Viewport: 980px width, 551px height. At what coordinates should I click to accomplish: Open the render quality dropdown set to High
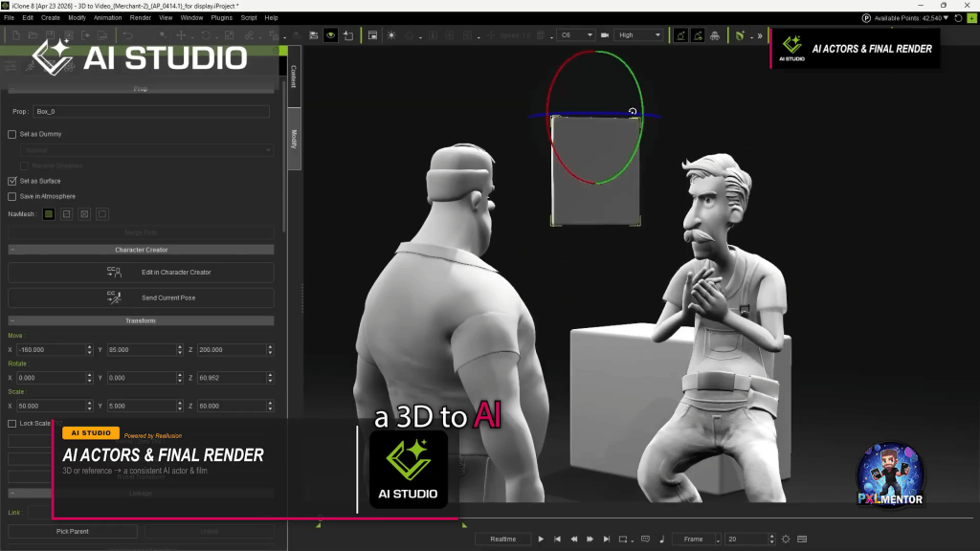(638, 35)
